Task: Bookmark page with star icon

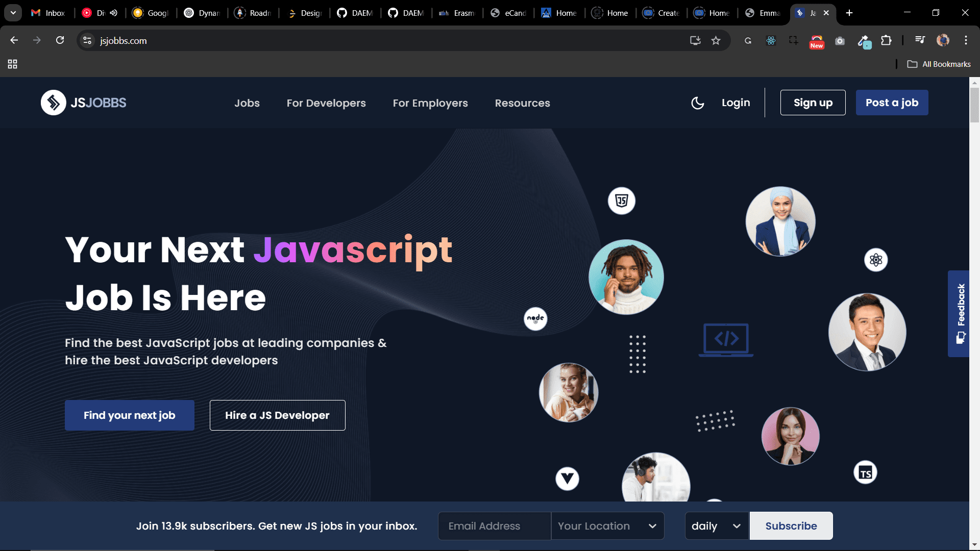Action: coord(716,40)
